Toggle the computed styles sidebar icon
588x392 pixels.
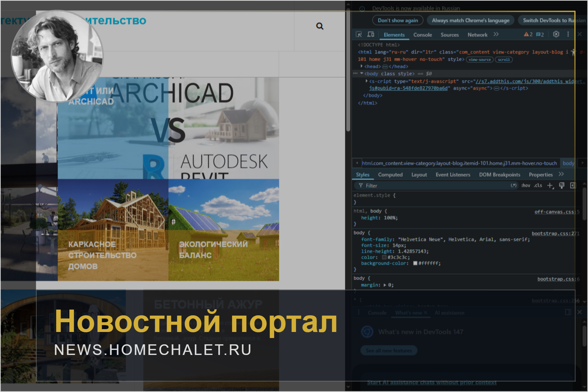pos(573,186)
